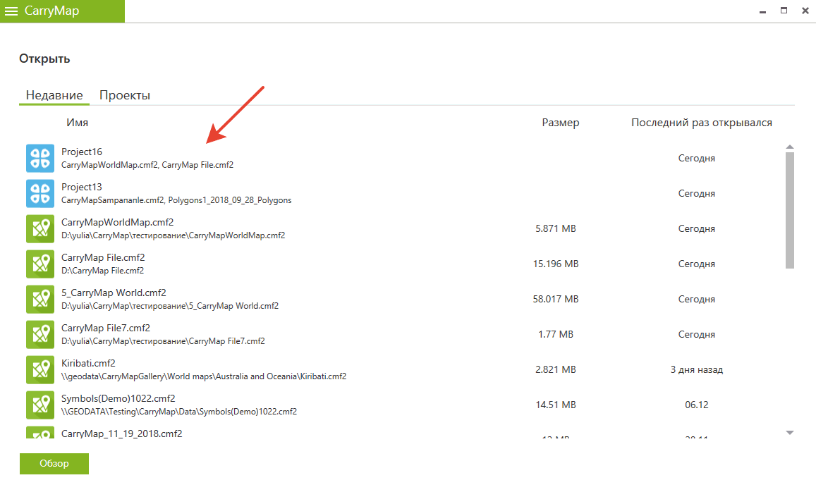Close the CarryMap window
Image resolution: width=816 pixels, height=504 pixels.
point(805,11)
